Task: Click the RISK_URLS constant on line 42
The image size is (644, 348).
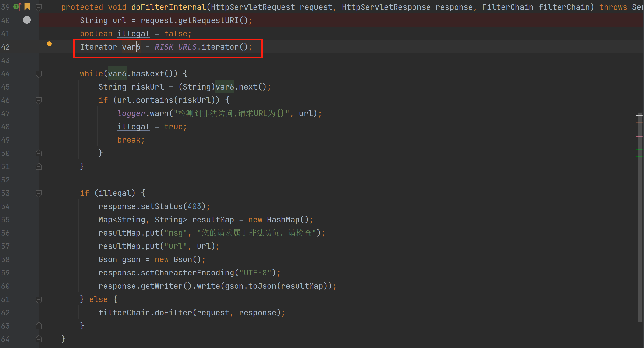Action: (x=176, y=47)
